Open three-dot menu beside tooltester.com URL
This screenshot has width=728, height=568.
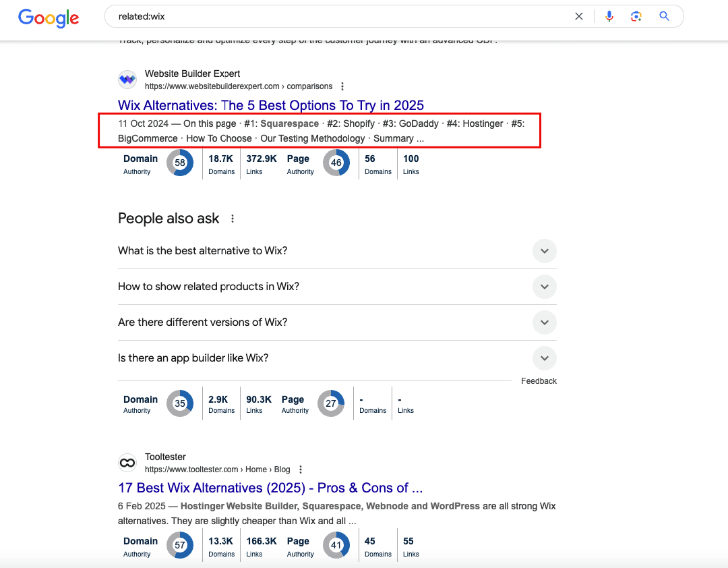[x=301, y=470]
